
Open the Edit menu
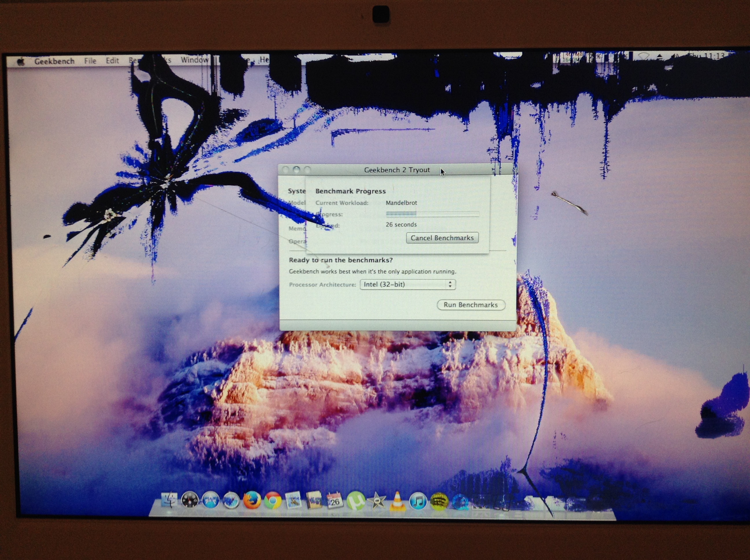pos(112,61)
